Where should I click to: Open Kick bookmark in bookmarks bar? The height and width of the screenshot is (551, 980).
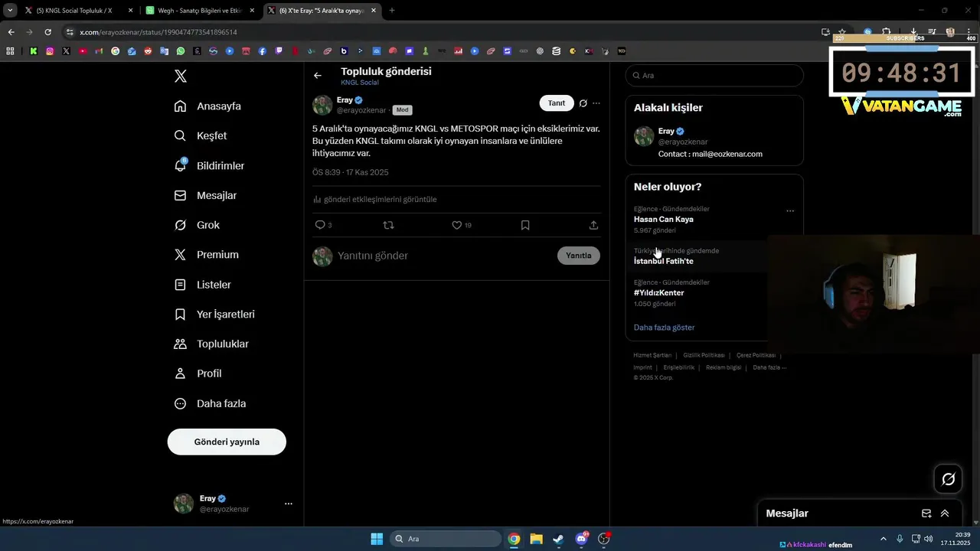click(34, 51)
